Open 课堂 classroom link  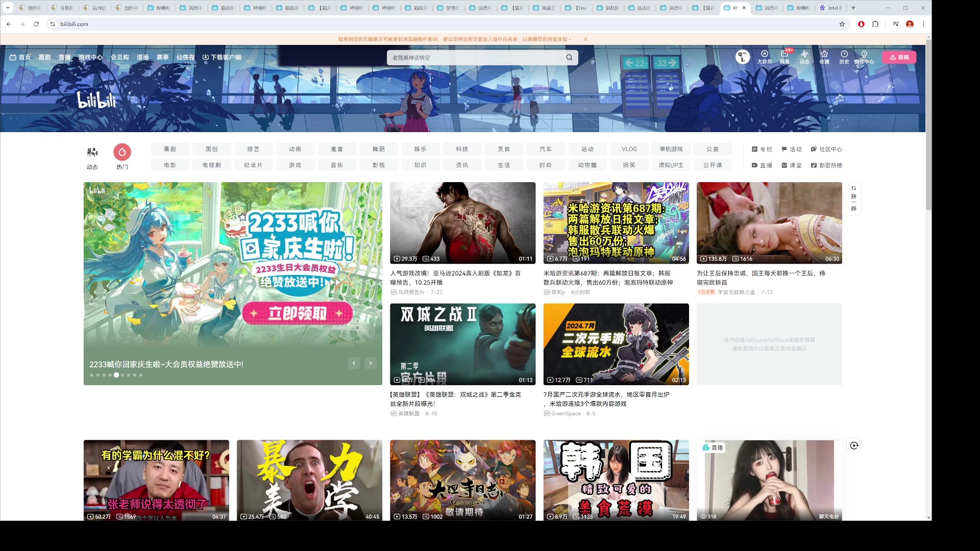792,165
